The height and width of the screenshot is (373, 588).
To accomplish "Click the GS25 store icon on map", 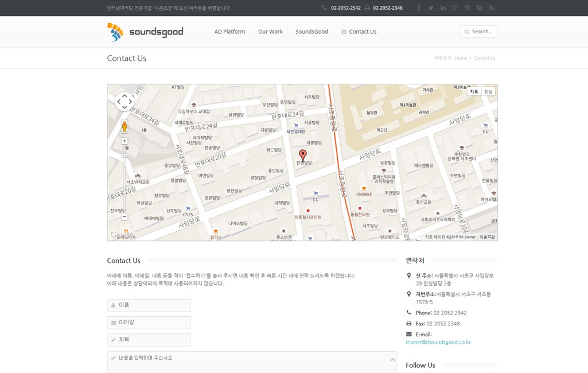I will (x=188, y=209).
